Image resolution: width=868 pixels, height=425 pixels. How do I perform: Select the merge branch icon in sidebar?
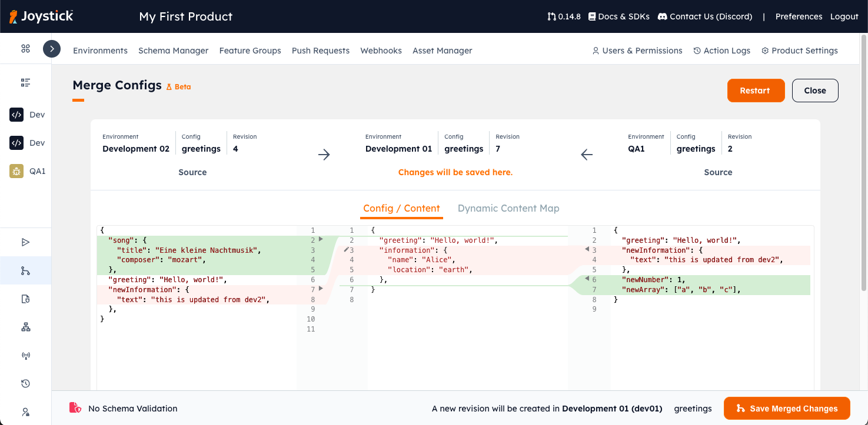point(25,270)
